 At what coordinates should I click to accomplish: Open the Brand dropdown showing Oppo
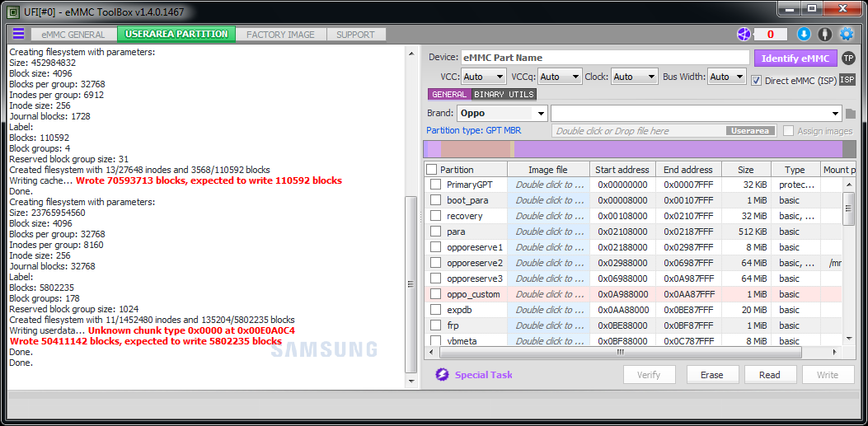pyautogui.click(x=502, y=114)
